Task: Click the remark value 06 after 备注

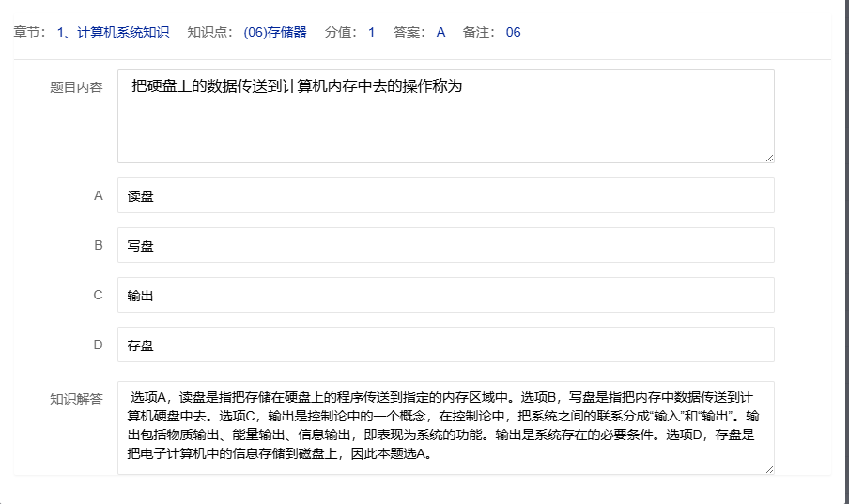Action: pos(513,32)
